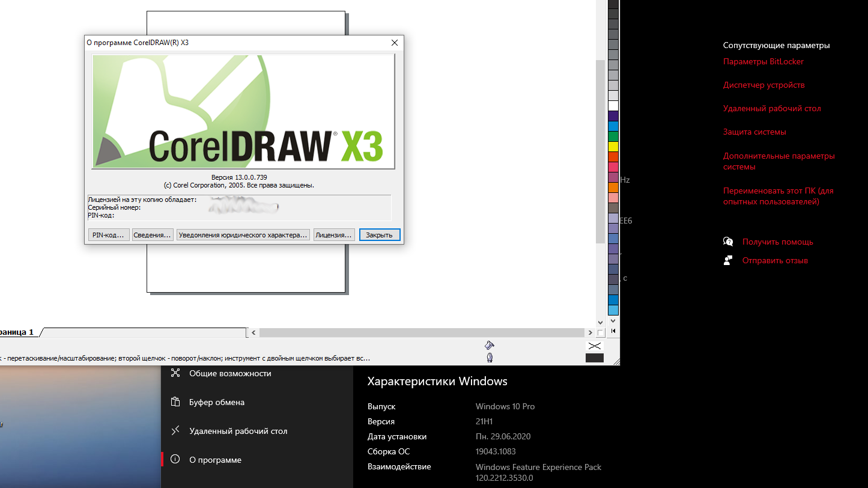Screen dimensions: 868x488
Task: Pick the dark indigo swatch below white
Action: (x=613, y=116)
